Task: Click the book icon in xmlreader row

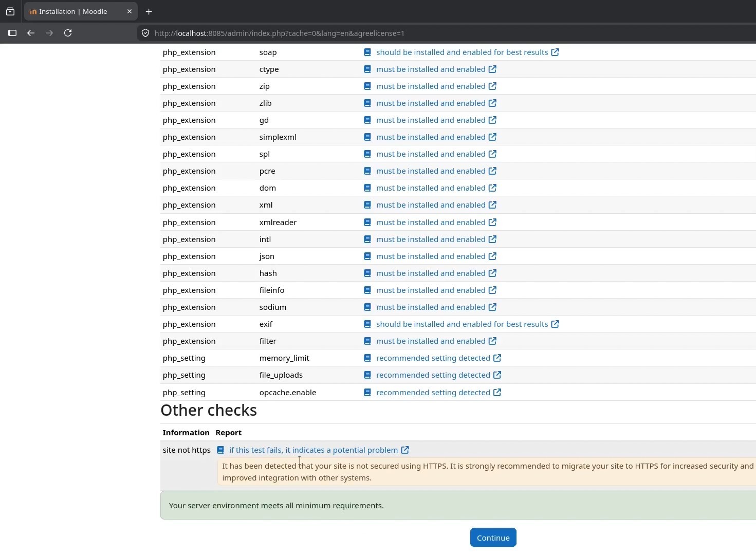Action: point(367,223)
